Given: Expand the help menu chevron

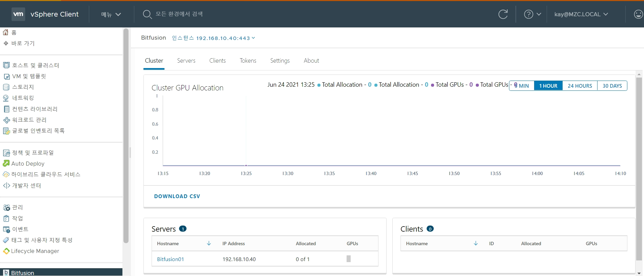Looking at the screenshot, I should (x=539, y=14).
